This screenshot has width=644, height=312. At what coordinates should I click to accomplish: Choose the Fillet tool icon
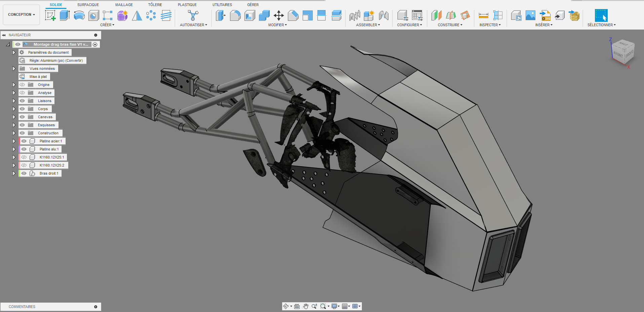235,15
